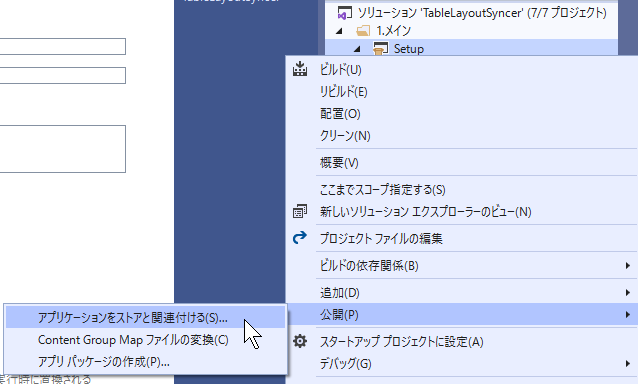
Task: Expand the デバッグ(G) submenu arrow
Action: pyautogui.click(x=627, y=363)
